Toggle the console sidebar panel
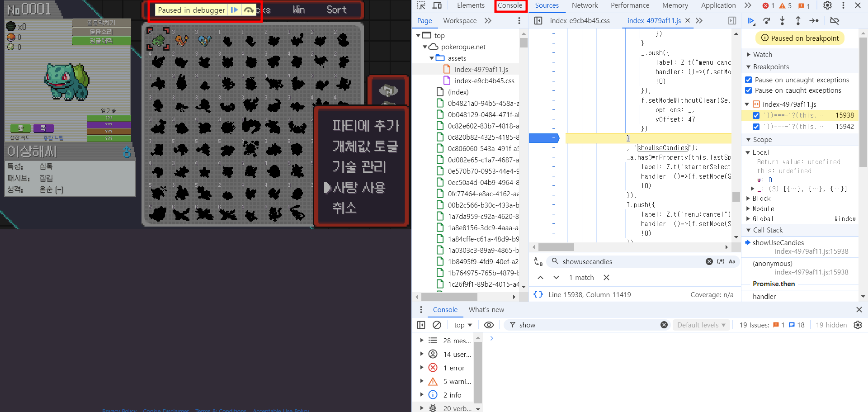This screenshot has height=412, width=868. coord(421,325)
